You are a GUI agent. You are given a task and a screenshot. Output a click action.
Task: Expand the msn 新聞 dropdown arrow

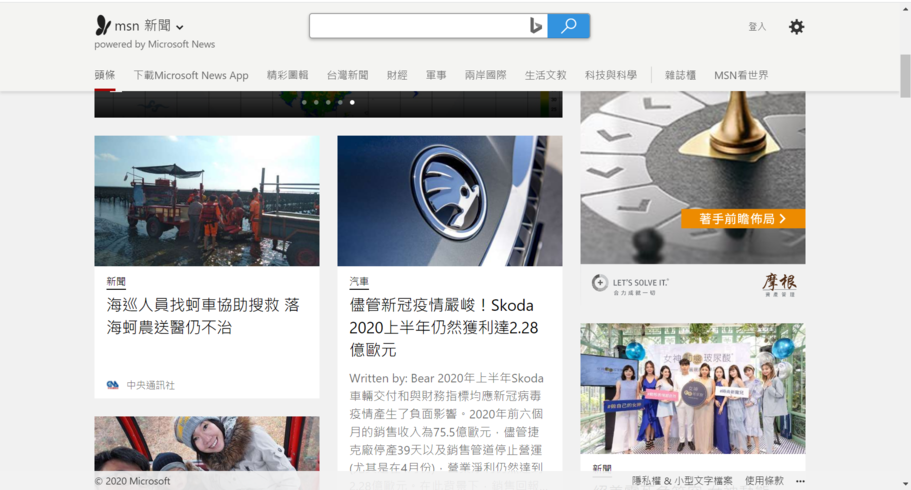point(180,27)
